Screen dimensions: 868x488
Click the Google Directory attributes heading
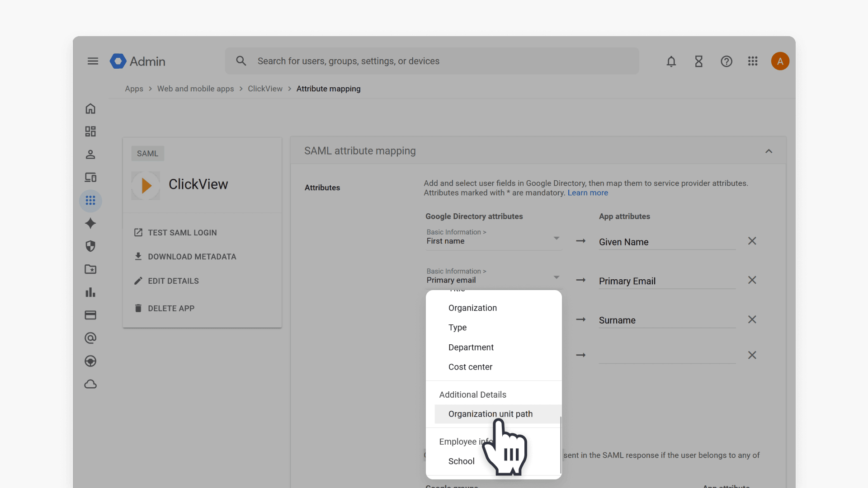(x=474, y=216)
